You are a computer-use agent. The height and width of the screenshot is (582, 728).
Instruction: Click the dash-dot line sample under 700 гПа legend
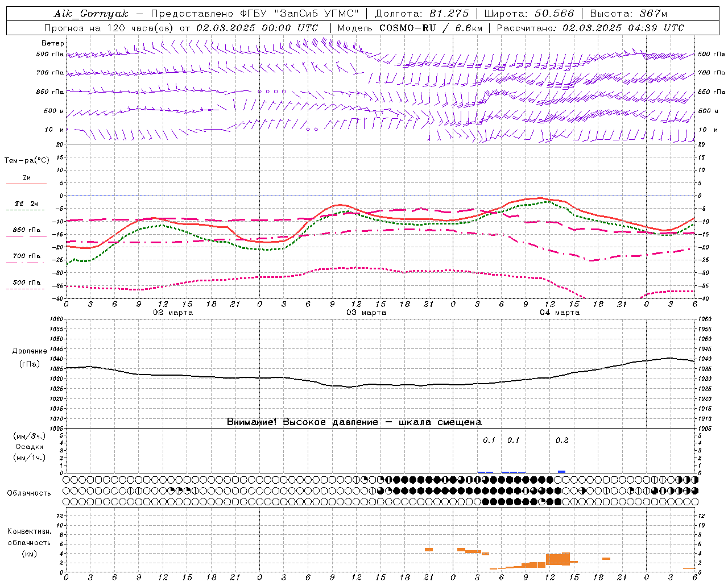[x=26, y=263]
